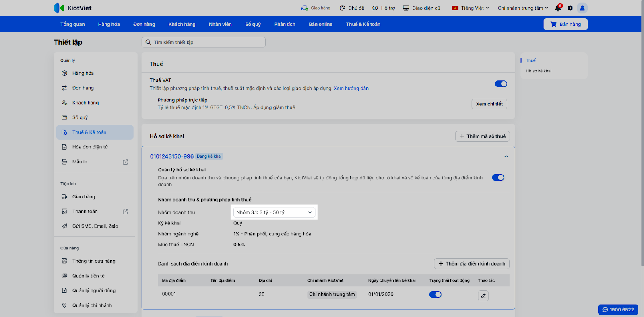Click the Hàng hóa box icon in sidebar
Screen dimensions: 644x317
(64, 73)
